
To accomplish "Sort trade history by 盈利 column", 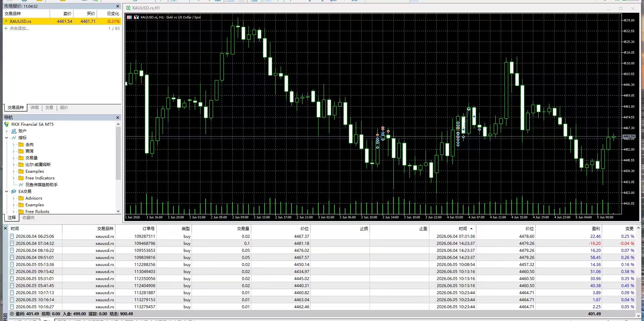I will 596,229.
